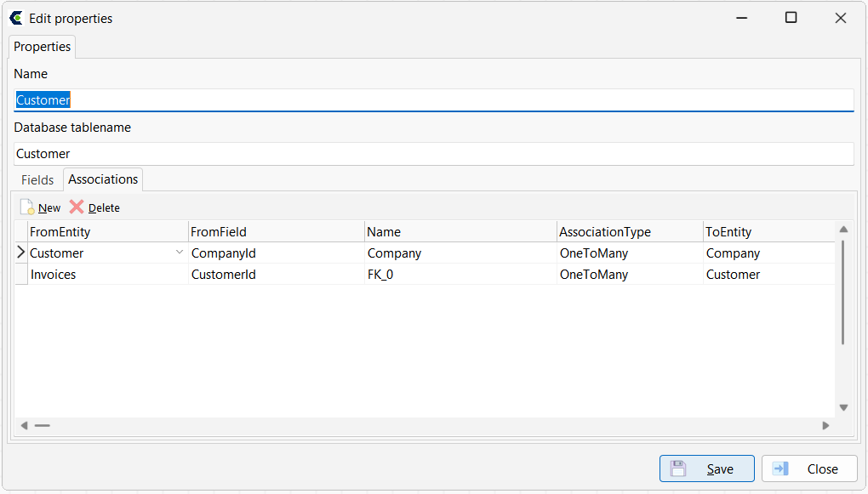Click the horizontal scrollbar thumb

click(43, 425)
